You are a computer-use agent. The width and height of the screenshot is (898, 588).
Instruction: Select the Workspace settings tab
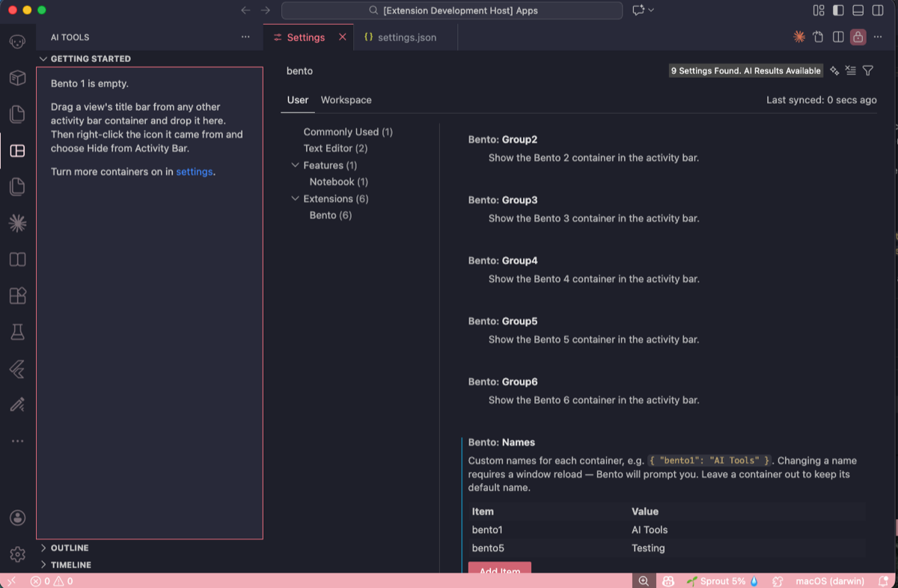346,100
